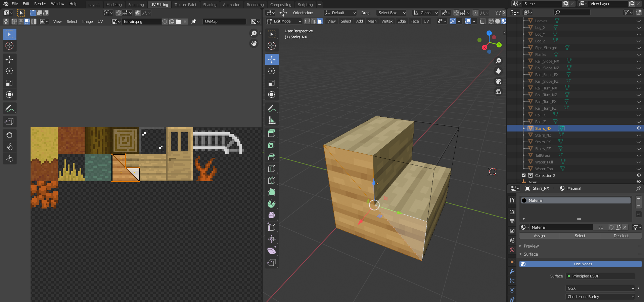Screen dimensions: 644x302
Task: Switch to the Texture Paint workspace tab
Action: pos(185,5)
